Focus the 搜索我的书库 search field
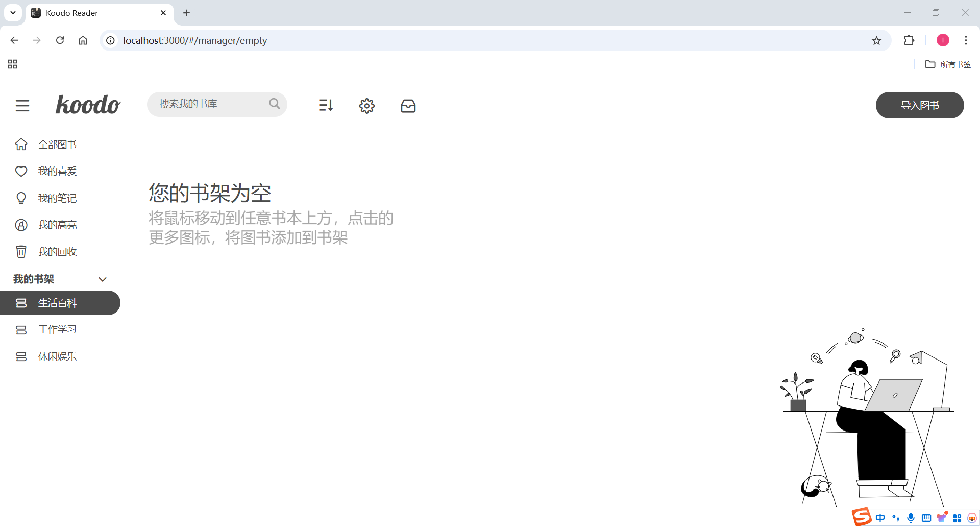This screenshot has height=526, width=980. pos(217,104)
